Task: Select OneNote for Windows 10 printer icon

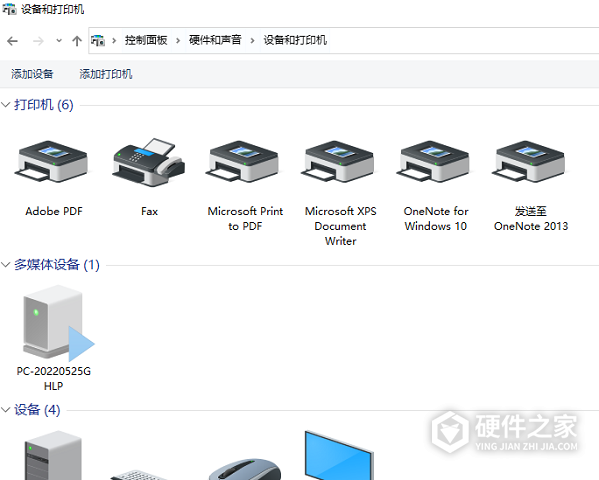Action: [x=434, y=162]
